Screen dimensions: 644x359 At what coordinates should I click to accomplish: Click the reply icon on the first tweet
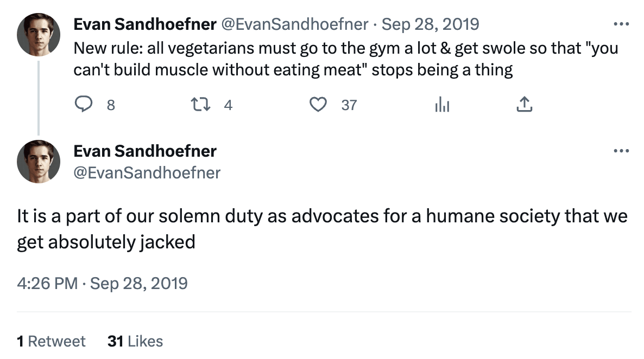(83, 105)
